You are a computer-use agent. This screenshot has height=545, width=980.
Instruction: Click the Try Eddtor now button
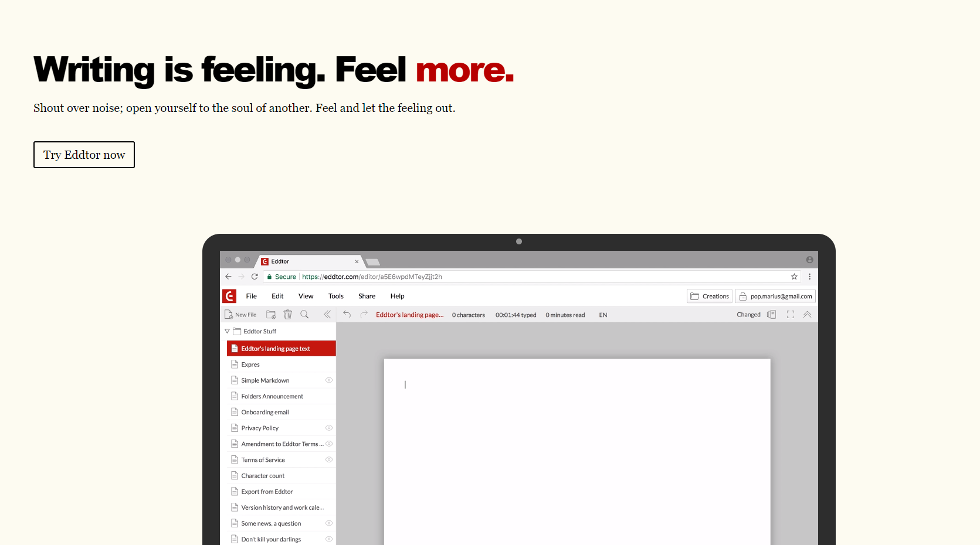[84, 155]
